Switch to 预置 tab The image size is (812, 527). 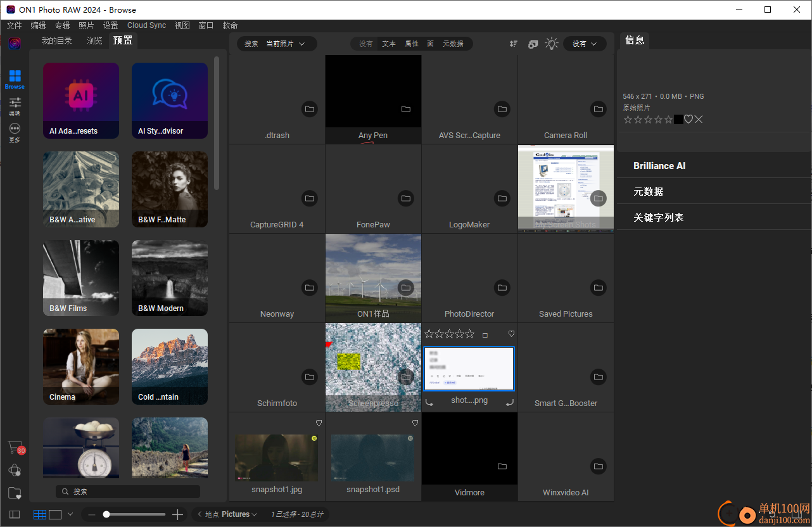(x=123, y=41)
